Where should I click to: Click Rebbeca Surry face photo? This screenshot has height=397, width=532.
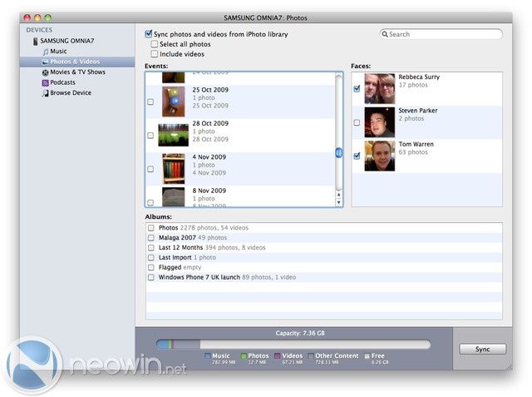[380, 88]
